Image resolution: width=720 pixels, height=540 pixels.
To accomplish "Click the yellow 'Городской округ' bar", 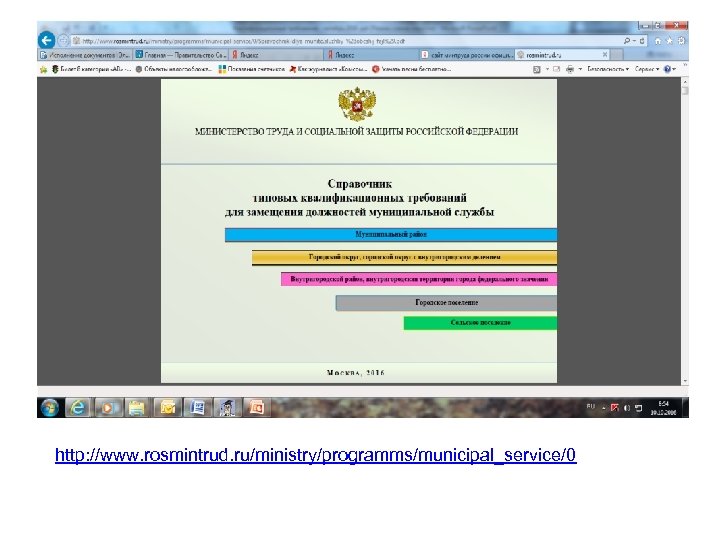I will (405, 258).
